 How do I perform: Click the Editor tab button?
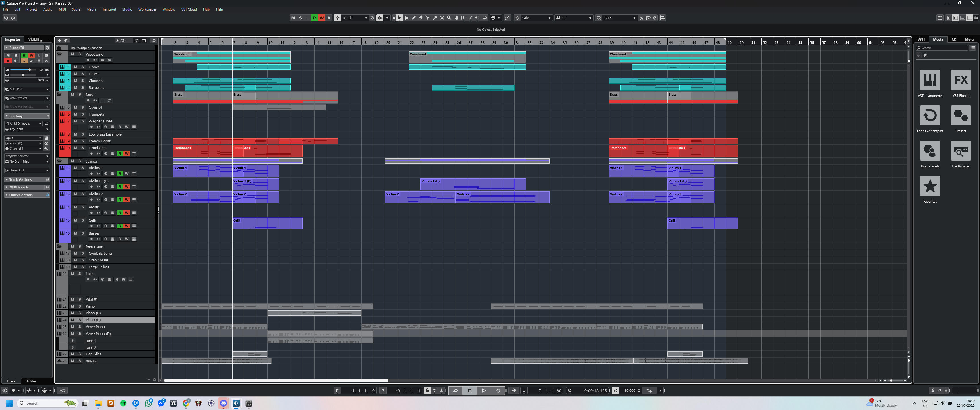tap(32, 381)
